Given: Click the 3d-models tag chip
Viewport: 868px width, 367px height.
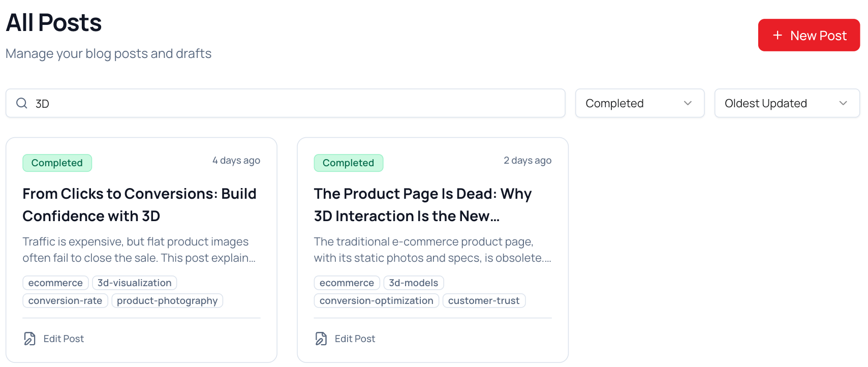Looking at the screenshot, I should pos(413,283).
